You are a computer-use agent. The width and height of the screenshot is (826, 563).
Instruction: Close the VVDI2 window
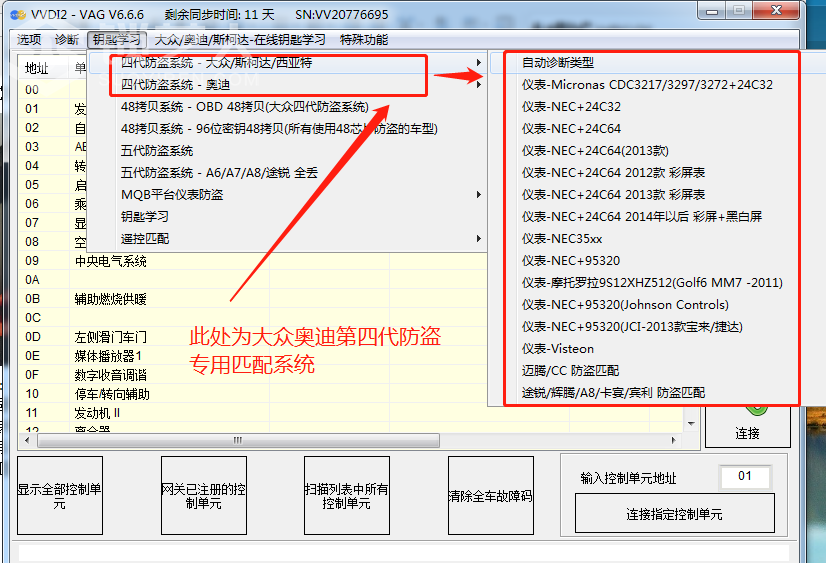pyautogui.click(x=776, y=11)
